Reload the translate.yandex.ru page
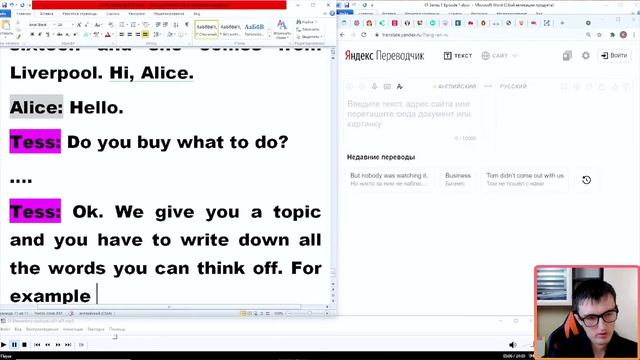Viewport: 640px width, 360px height. click(x=364, y=35)
